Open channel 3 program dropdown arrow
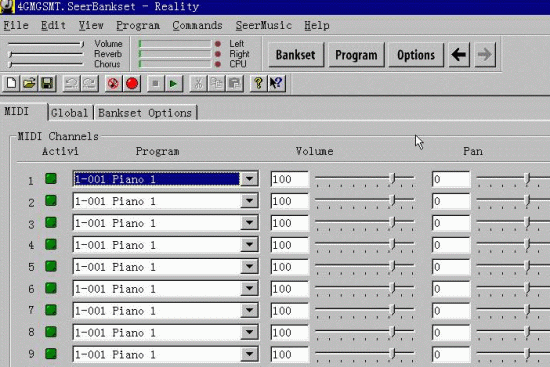This screenshot has height=367, width=550. 249,223
